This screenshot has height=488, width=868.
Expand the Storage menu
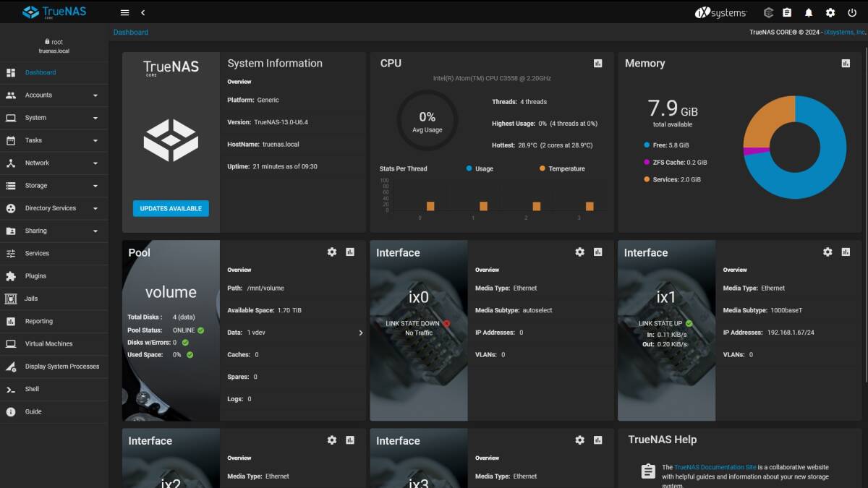(36, 186)
